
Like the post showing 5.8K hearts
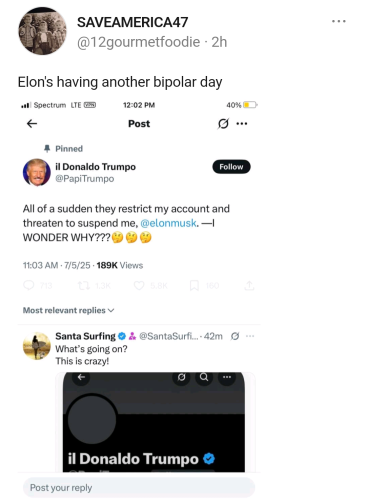139,285
